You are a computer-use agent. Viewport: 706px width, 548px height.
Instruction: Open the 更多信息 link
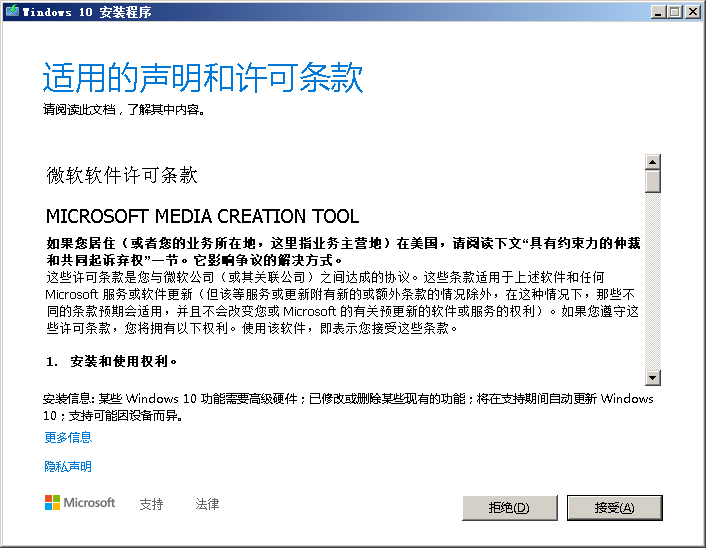(68, 437)
